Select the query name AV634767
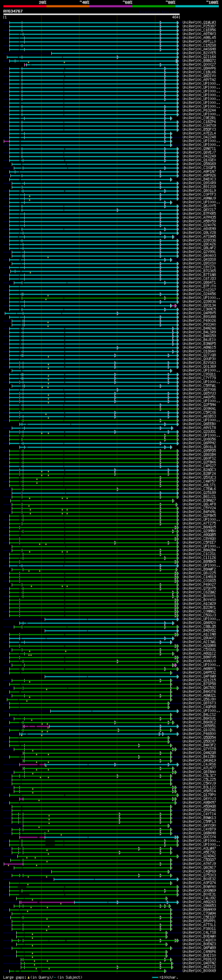 tap(13, 11)
